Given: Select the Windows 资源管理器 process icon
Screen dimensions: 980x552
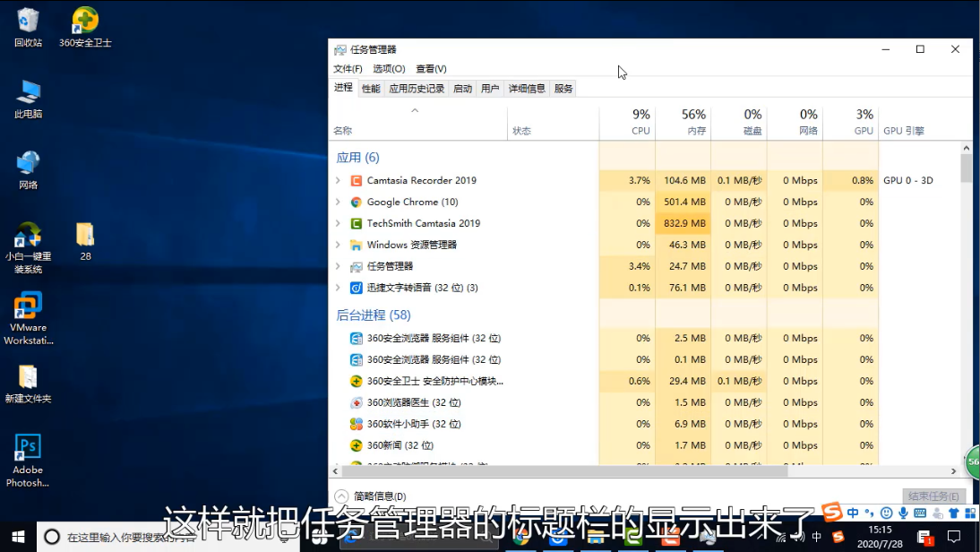Looking at the screenshot, I should [x=356, y=245].
